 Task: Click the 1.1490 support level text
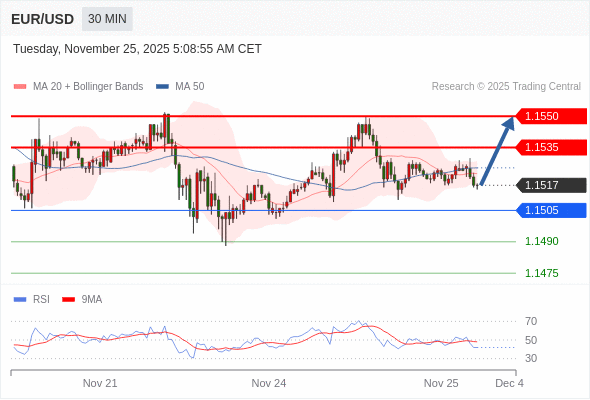[541, 241]
